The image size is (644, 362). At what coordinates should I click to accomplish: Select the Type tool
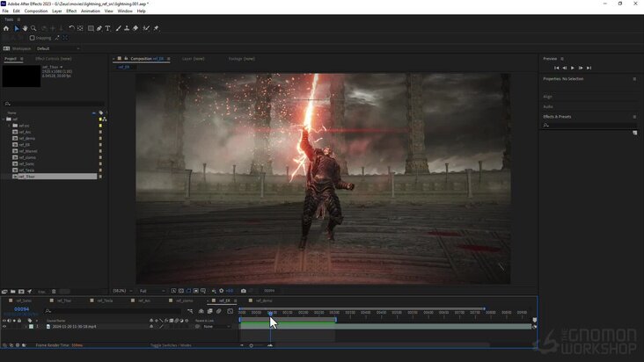coord(107,28)
